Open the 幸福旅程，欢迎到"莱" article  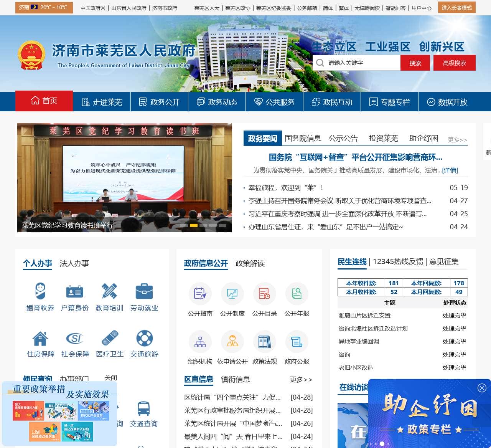(286, 188)
